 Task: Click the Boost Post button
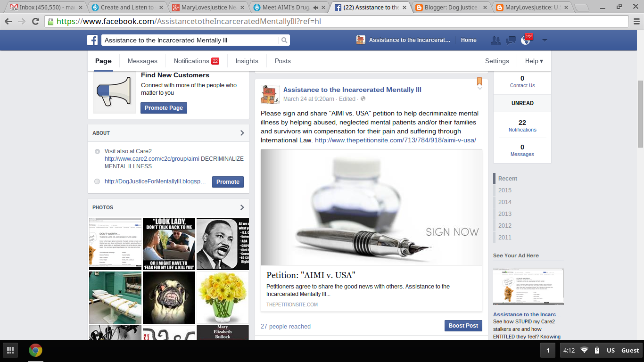tap(463, 326)
